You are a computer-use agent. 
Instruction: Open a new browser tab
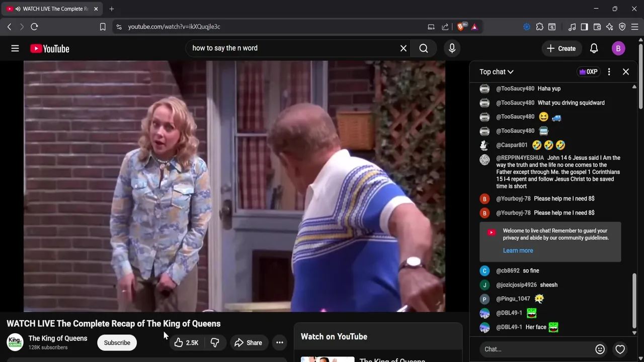coord(112,9)
